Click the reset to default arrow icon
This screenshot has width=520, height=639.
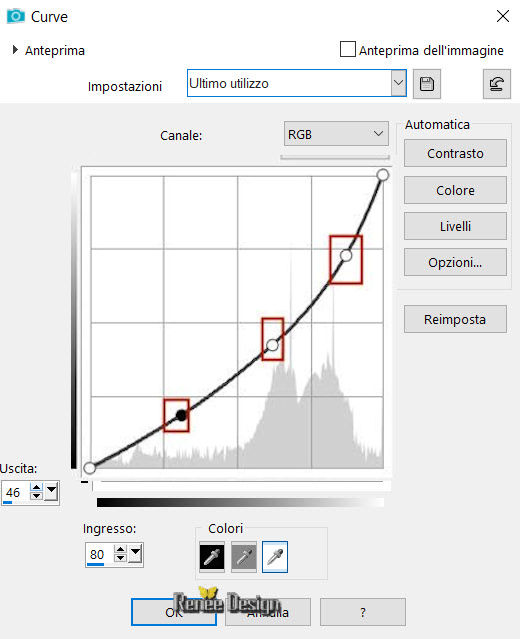tap(497, 84)
